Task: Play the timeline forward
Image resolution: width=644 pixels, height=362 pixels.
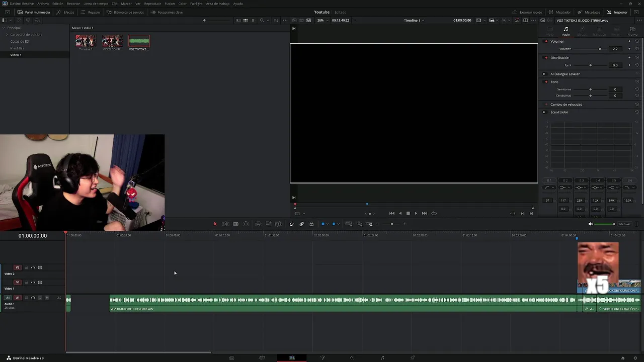Action: (416, 213)
